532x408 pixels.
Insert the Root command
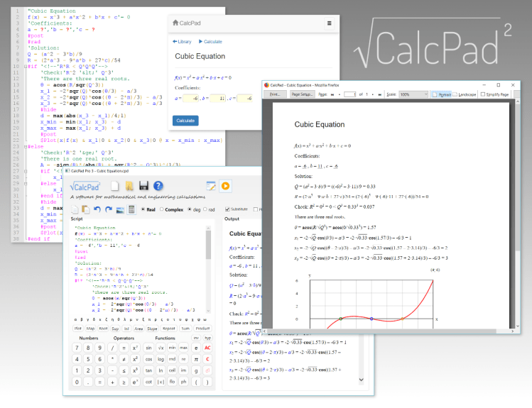[103, 329]
